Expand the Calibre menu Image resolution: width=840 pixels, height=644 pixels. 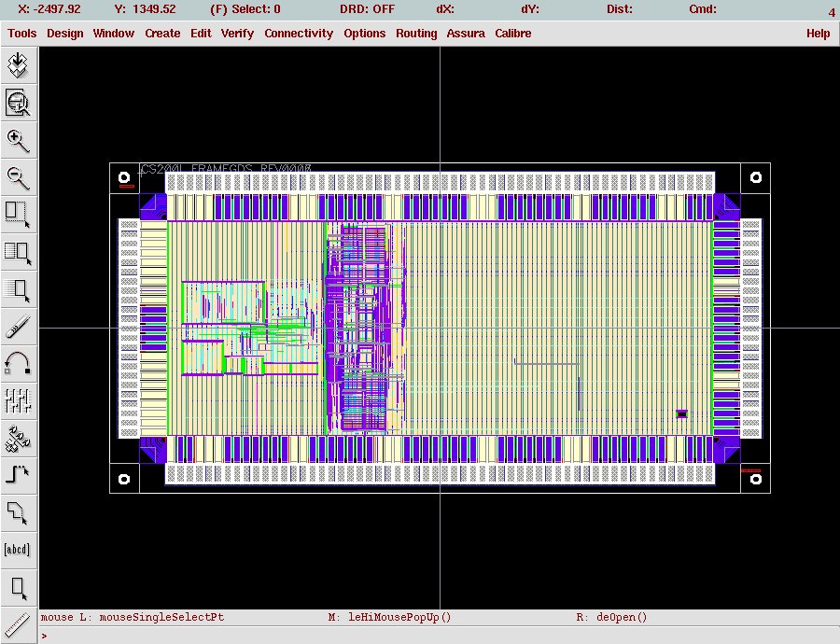tap(512, 34)
